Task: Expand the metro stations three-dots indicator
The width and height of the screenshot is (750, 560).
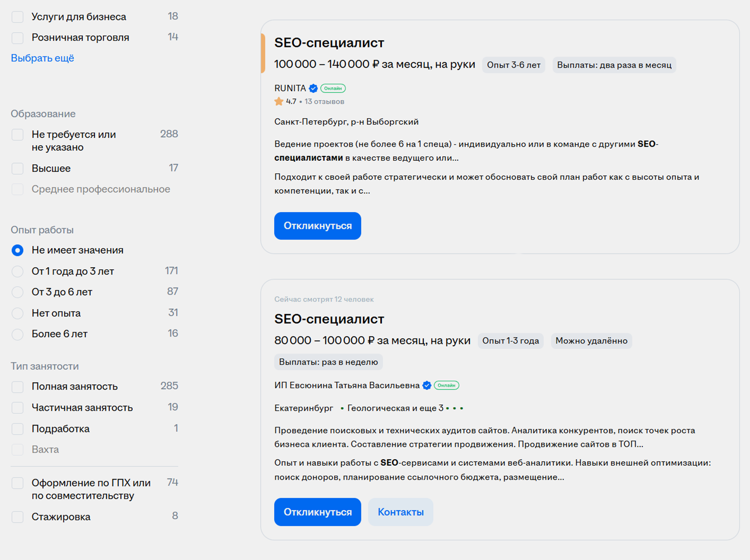Action: click(x=454, y=408)
